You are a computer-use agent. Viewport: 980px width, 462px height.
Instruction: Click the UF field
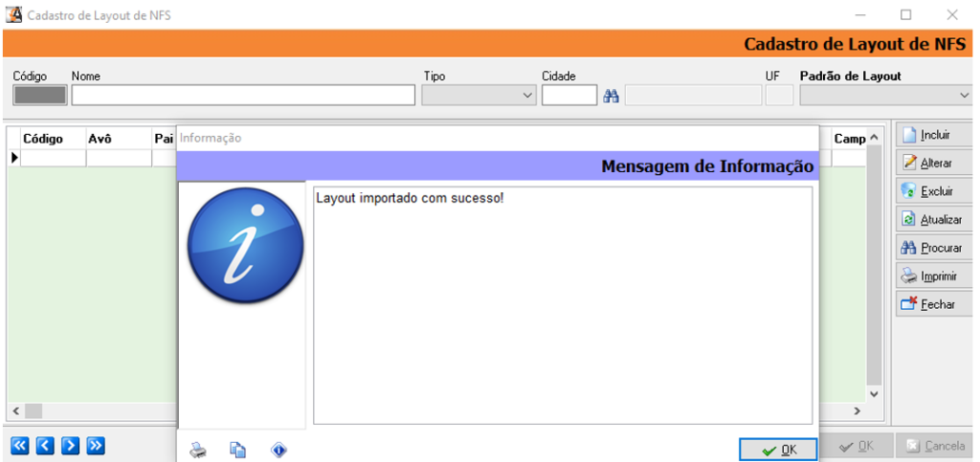[779, 95]
